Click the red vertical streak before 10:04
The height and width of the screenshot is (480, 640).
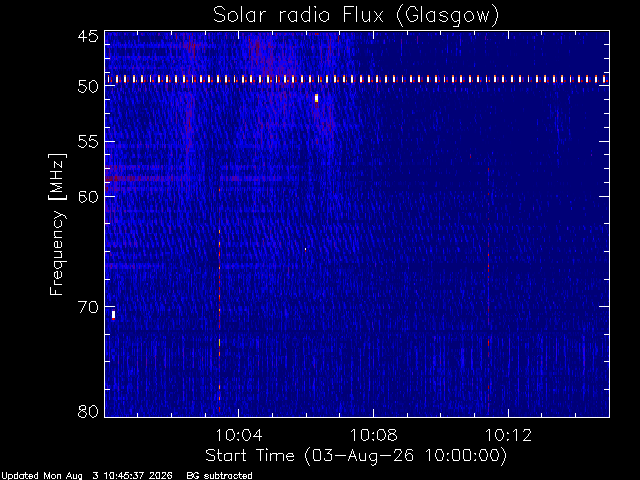[x=220, y=300]
